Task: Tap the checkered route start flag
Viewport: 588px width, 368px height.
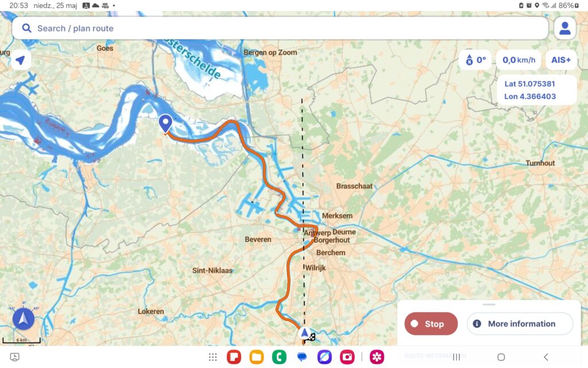Action: tap(311, 337)
